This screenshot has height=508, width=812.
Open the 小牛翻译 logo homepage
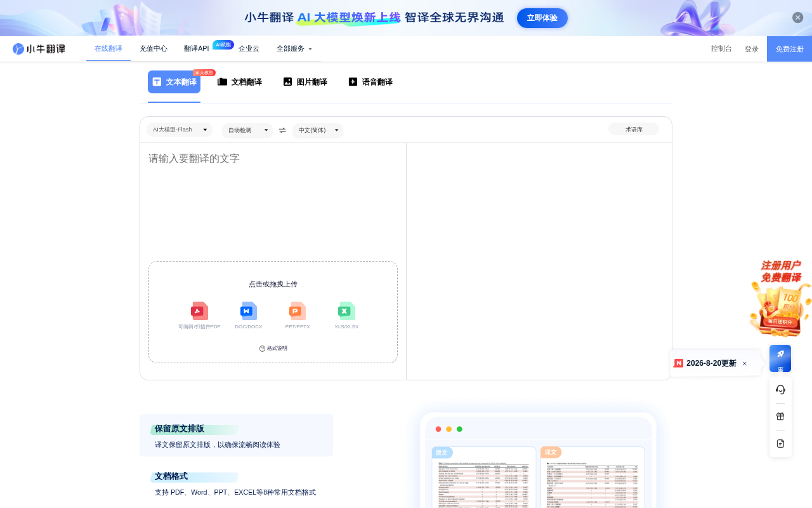pyautogui.click(x=39, y=49)
